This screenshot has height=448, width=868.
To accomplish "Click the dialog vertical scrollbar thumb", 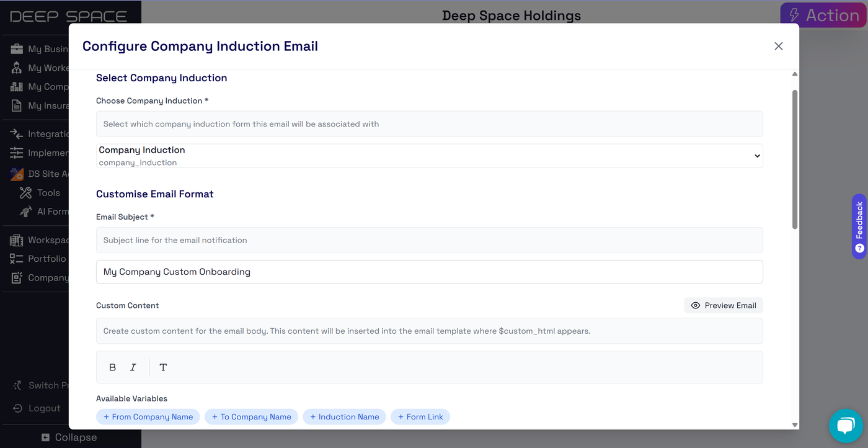I will [x=795, y=159].
